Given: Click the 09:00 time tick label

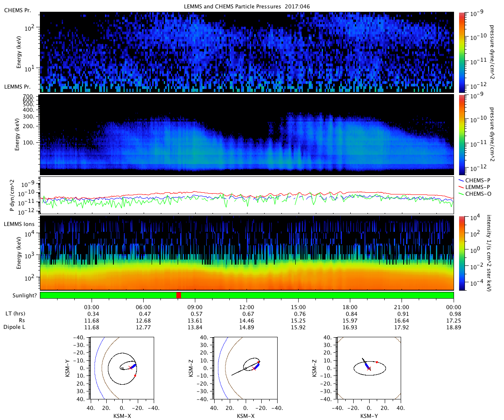Looking at the screenshot, I should [195, 307].
